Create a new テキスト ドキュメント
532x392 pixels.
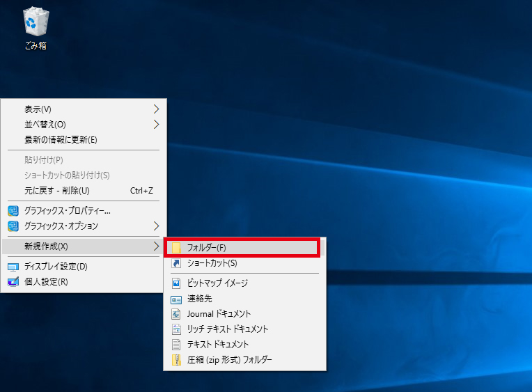click(x=244, y=345)
